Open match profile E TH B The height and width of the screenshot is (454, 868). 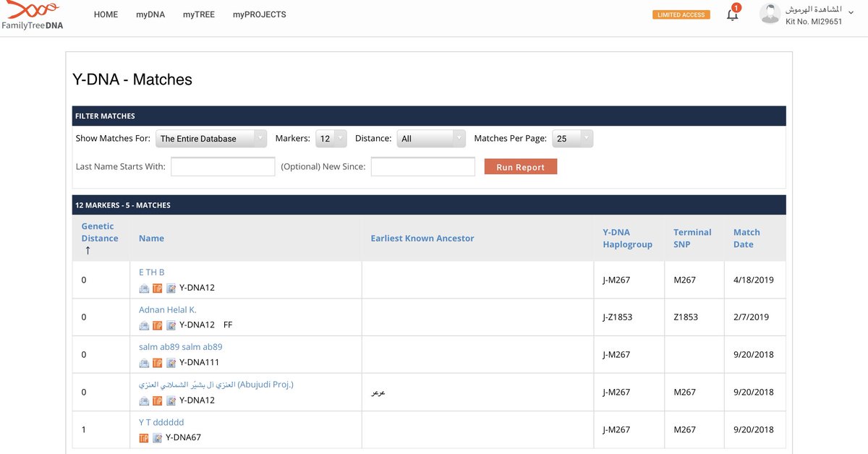(x=152, y=273)
